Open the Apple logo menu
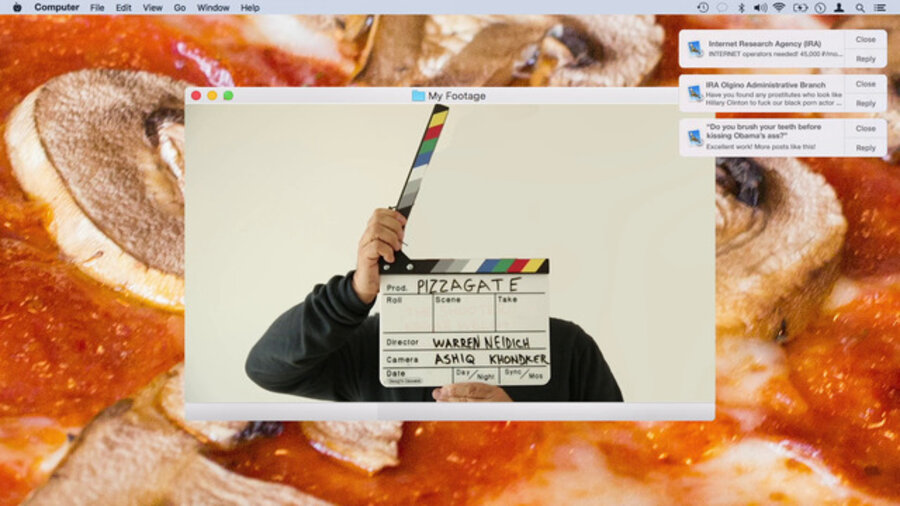Image resolution: width=900 pixels, height=506 pixels. pos(17,7)
